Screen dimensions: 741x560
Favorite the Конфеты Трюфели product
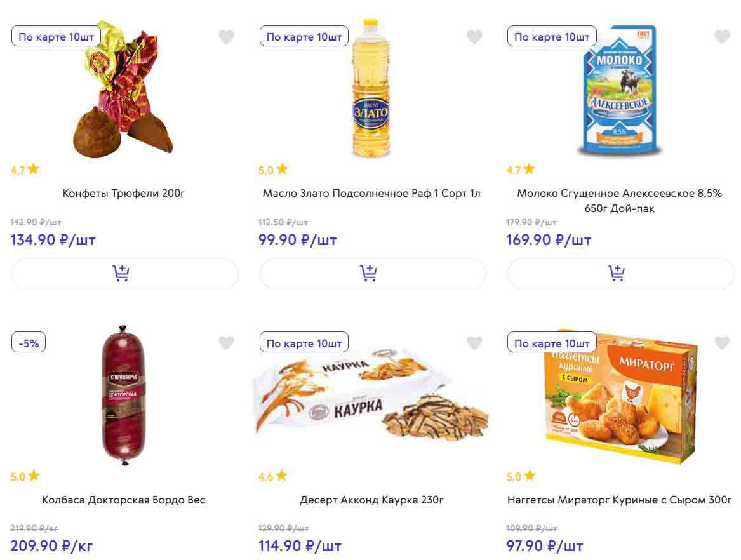(227, 37)
